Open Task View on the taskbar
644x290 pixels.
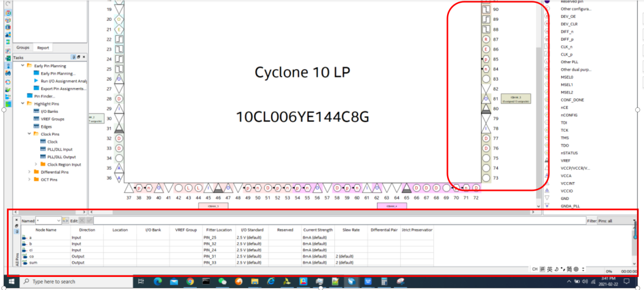pos(141,281)
